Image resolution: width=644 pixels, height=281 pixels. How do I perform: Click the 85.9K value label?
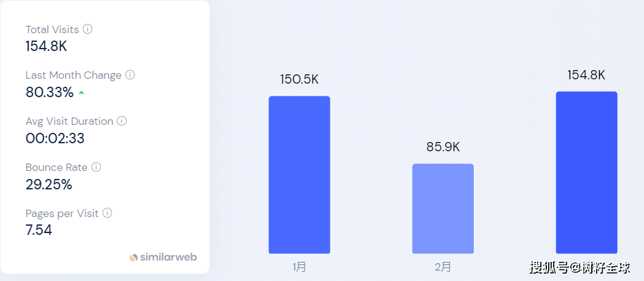[x=443, y=147]
